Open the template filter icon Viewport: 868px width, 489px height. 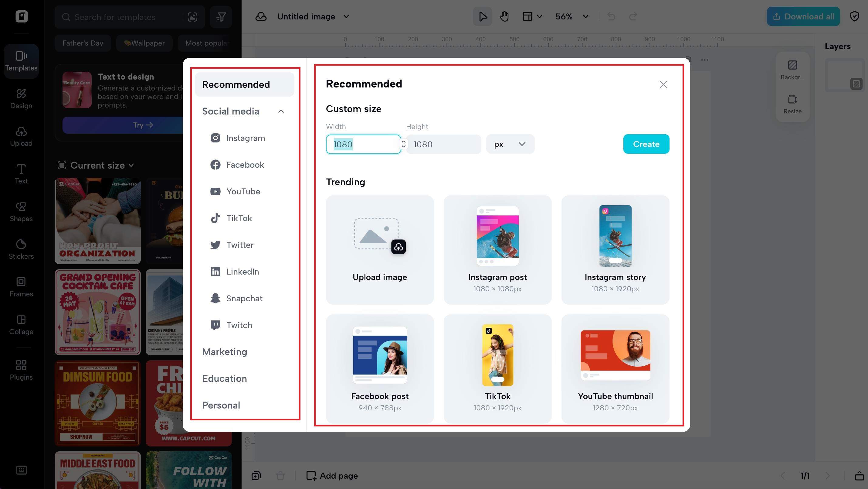pyautogui.click(x=221, y=17)
